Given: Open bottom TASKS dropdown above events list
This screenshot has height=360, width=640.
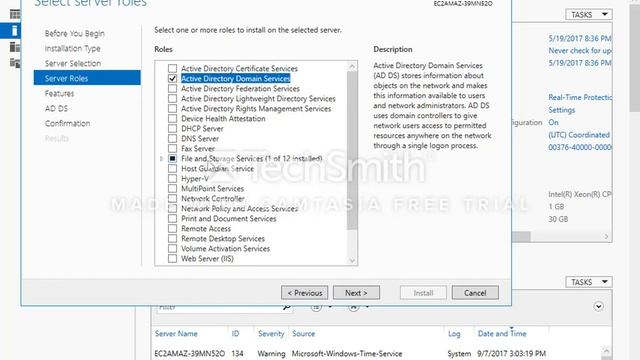Looking at the screenshot, I should [x=589, y=282].
